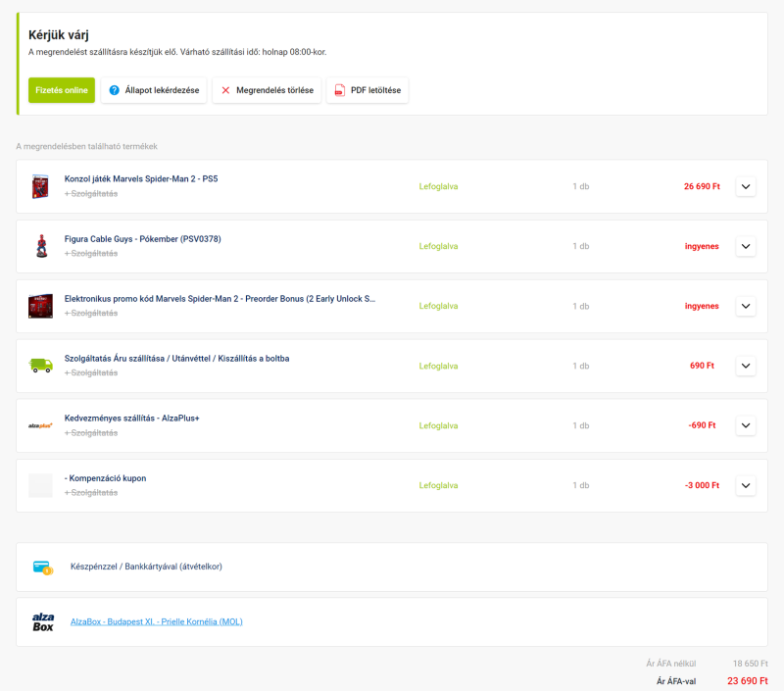Open Konzol játék Marvels Spider-Man 2 link
Image resolution: width=784 pixels, height=691 pixels.
(141, 179)
